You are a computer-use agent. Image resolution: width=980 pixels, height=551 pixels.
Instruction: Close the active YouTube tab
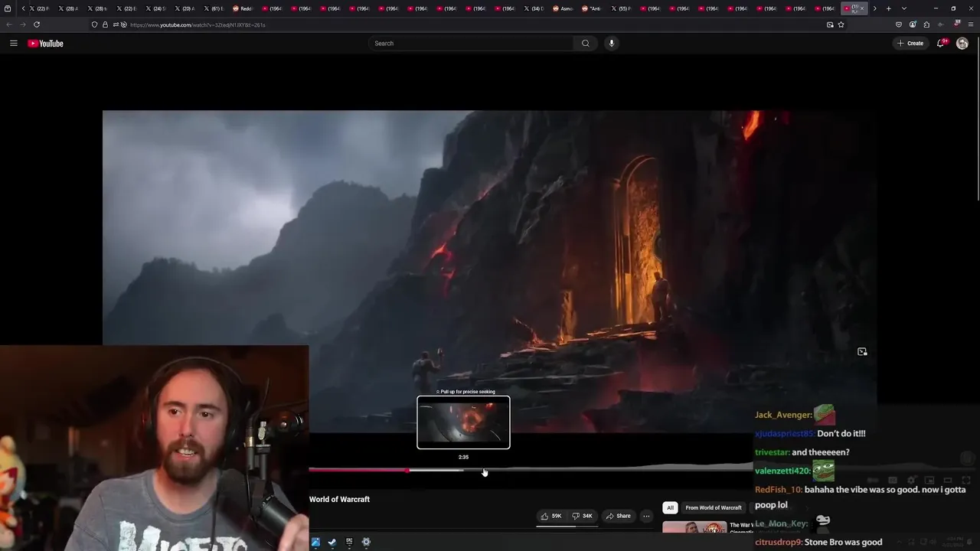pos(862,8)
